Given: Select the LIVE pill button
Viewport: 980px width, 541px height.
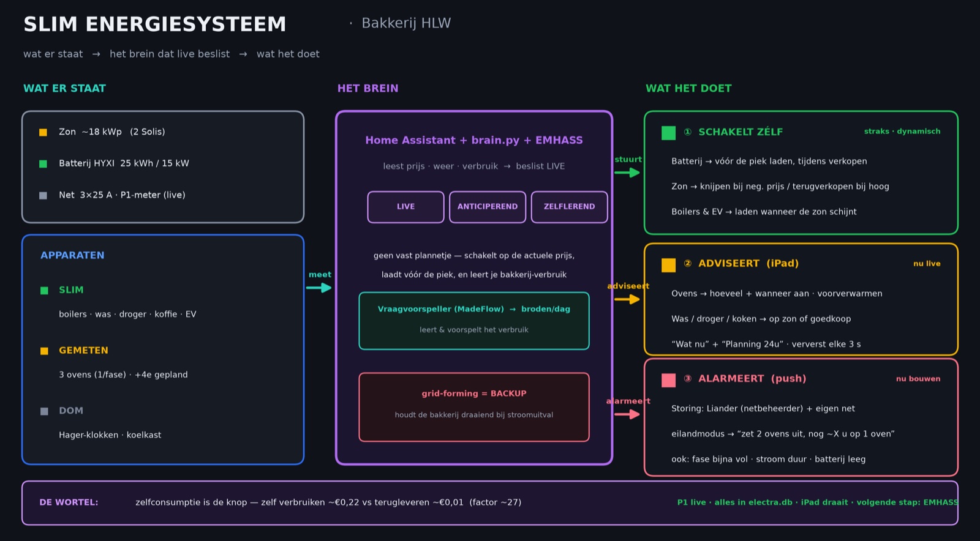Looking at the screenshot, I should pyautogui.click(x=405, y=207).
